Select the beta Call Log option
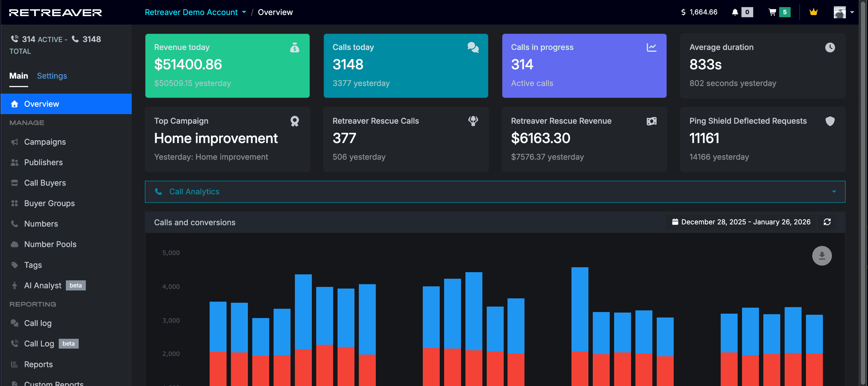Image resolution: width=868 pixels, height=386 pixels. click(39, 343)
